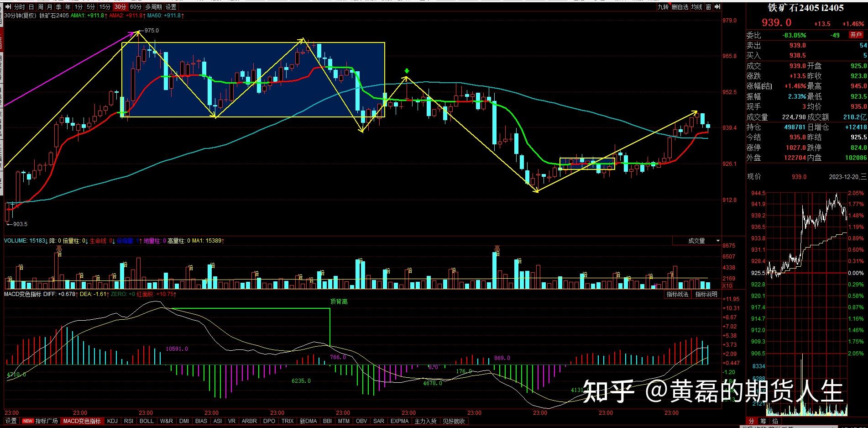Open top period 设置 settings
The height and width of the screenshot is (428, 868).
click(171, 7)
